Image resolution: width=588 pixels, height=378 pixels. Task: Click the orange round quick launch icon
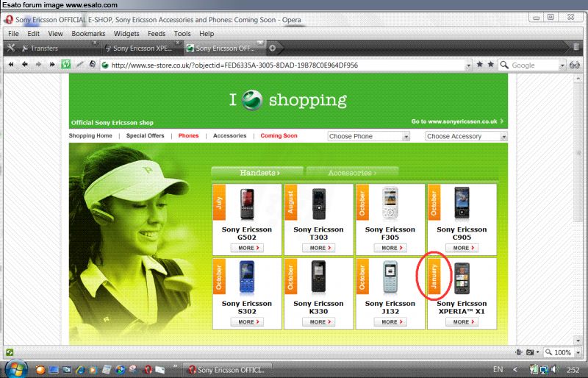coord(40,370)
